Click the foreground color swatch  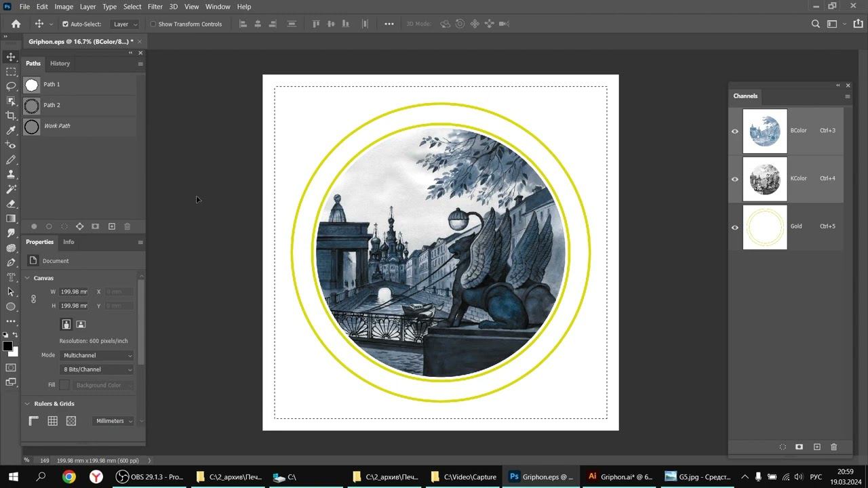click(x=7, y=346)
